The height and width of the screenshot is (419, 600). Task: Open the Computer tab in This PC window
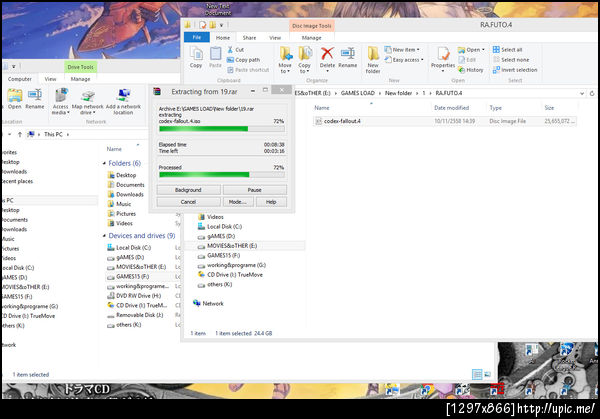[x=20, y=79]
